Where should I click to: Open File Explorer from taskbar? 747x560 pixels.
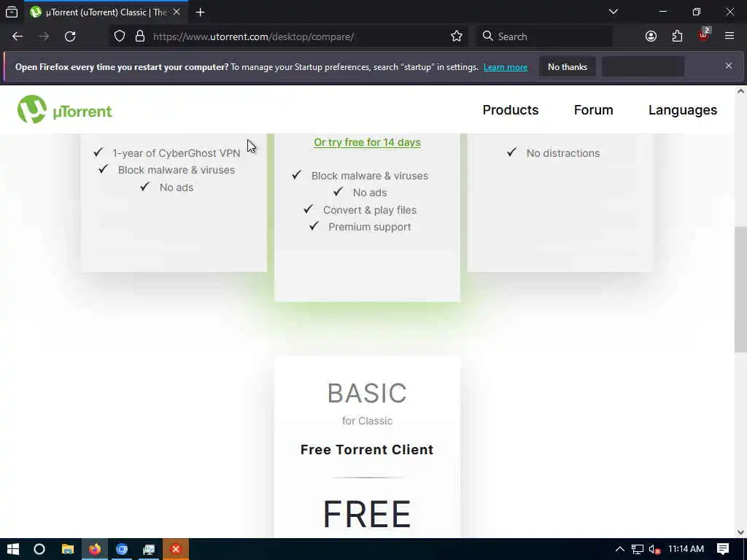(68, 549)
